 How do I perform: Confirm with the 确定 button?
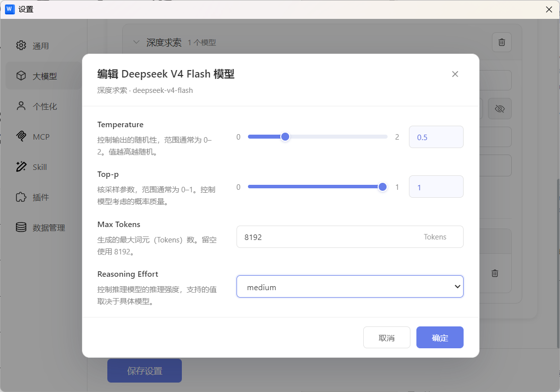coord(440,337)
